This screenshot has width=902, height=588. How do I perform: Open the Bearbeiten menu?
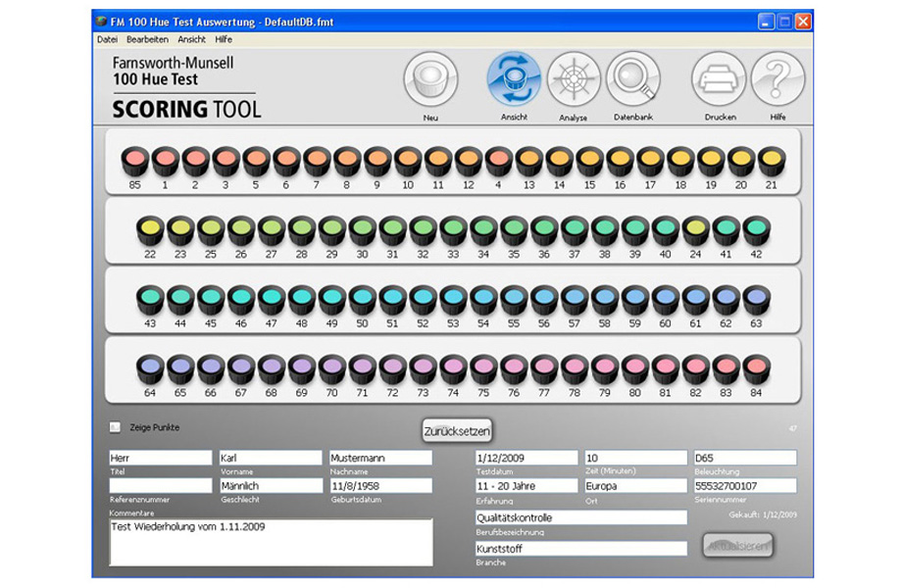click(x=147, y=39)
